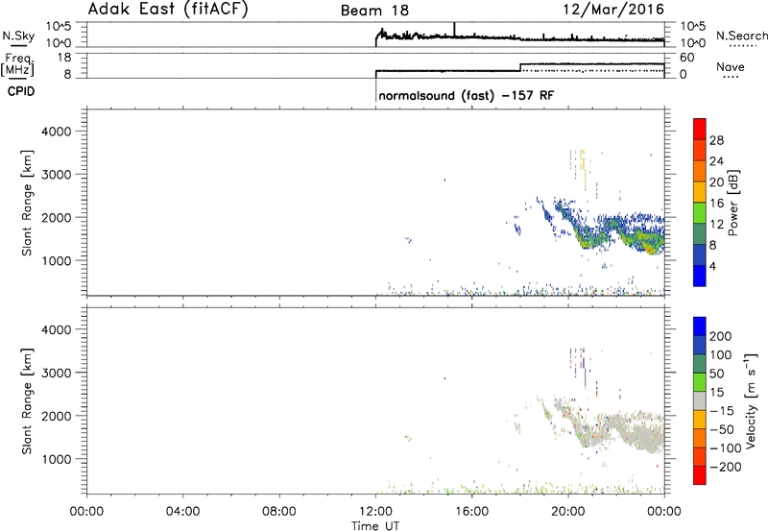Click 'normalsound (fast) -157 RF' text

(x=467, y=95)
